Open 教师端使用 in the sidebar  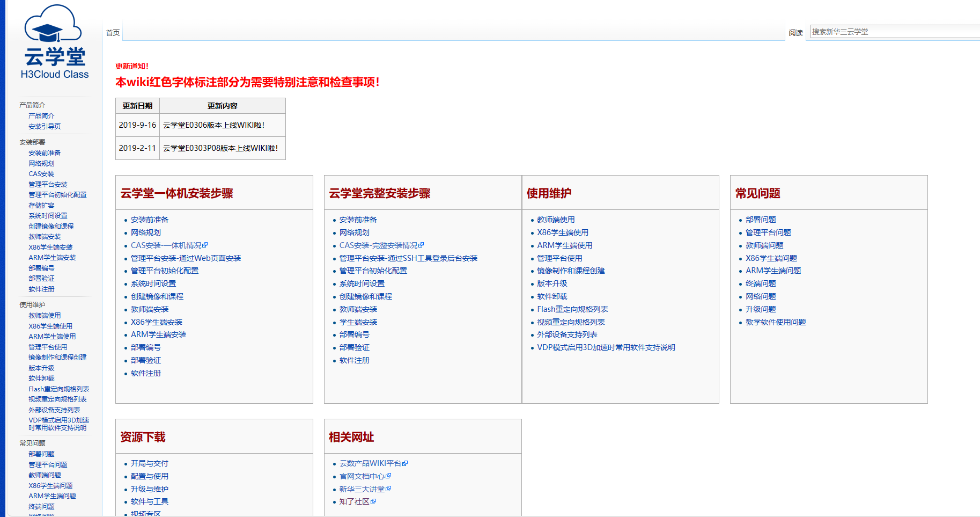pos(45,316)
